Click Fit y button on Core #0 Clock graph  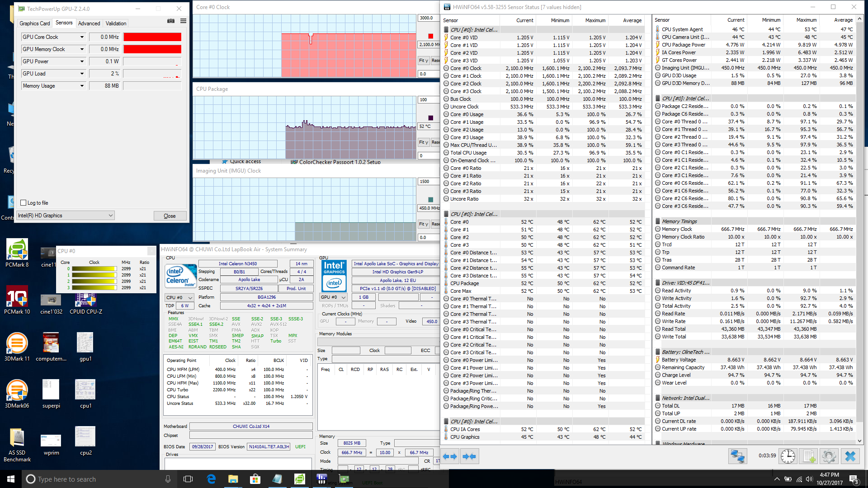tap(423, 60)
